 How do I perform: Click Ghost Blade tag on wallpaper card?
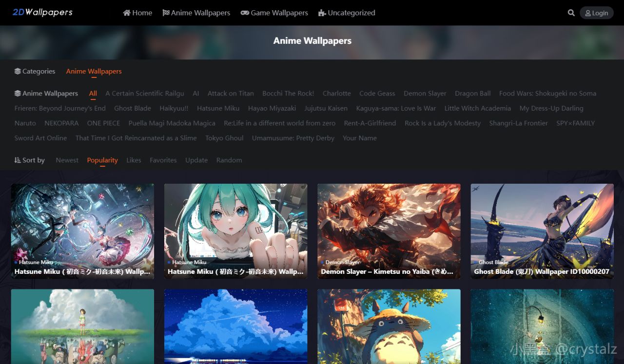click(x=493, y=262)
